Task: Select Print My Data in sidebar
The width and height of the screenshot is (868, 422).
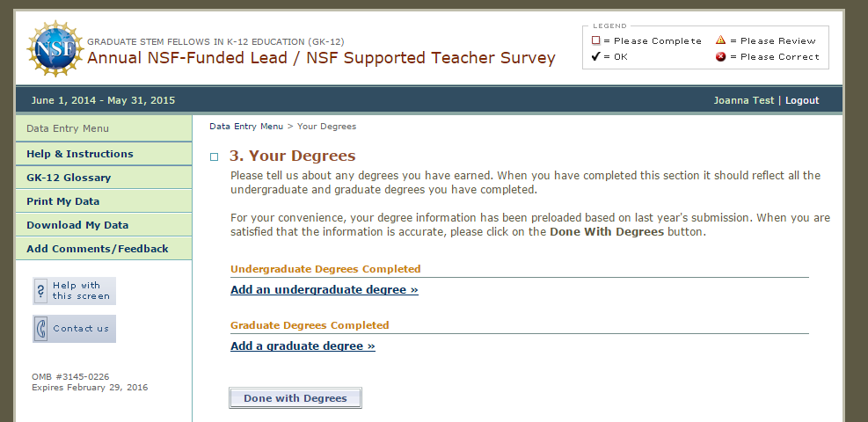Action: point(62,201)
